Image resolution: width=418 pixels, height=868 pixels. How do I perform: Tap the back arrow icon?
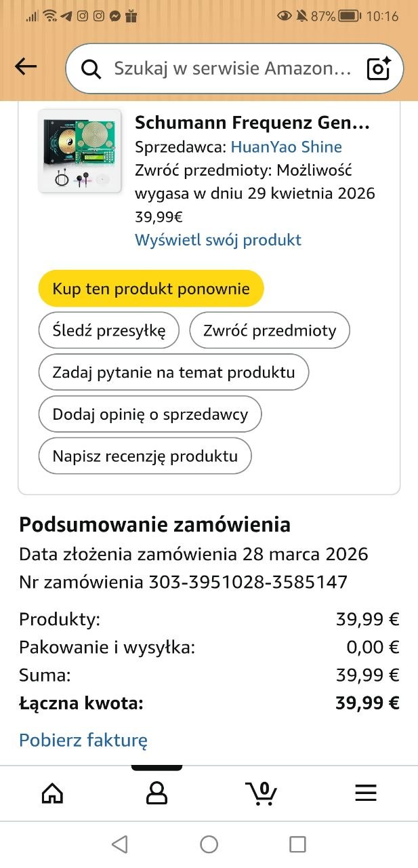(x=26, y=66)
